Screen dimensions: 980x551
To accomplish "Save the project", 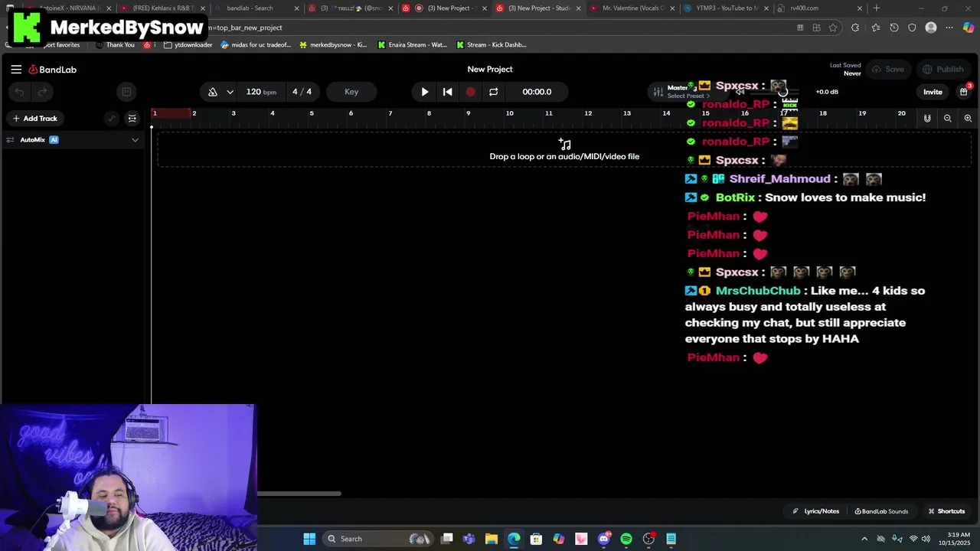I will click(x=887, y=70).
